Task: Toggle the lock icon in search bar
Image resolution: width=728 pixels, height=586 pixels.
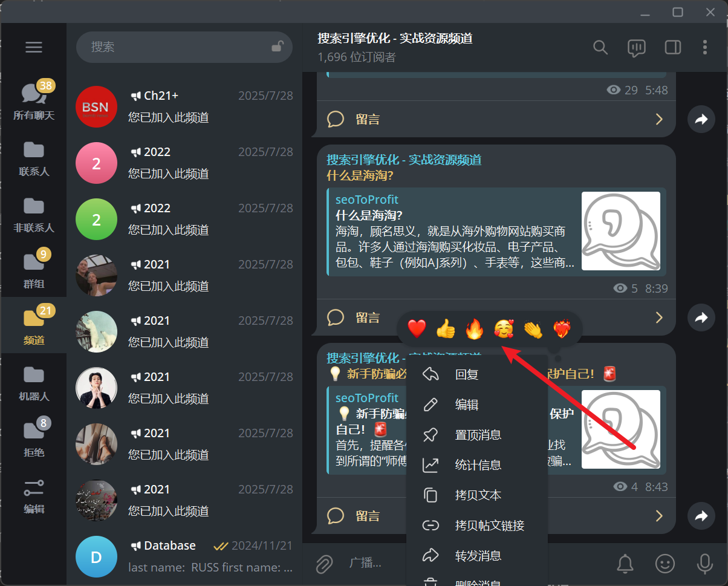Action: click(277, 47)
